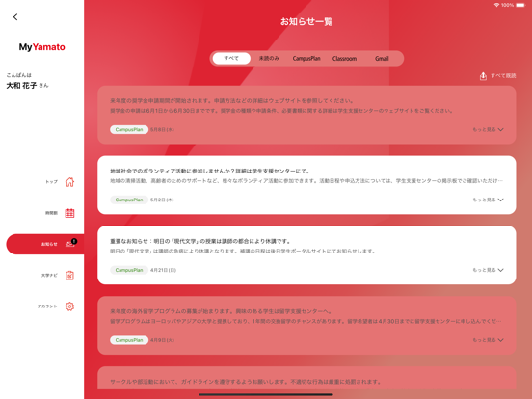The width and height of the screenshot is (532, 399).
Task: Click the user name 大和 花子
Action: tap(21, 86)
